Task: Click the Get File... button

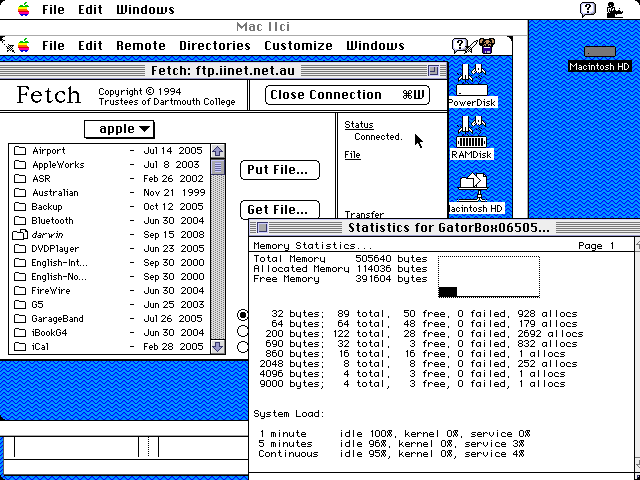Action: coord(280,209)
